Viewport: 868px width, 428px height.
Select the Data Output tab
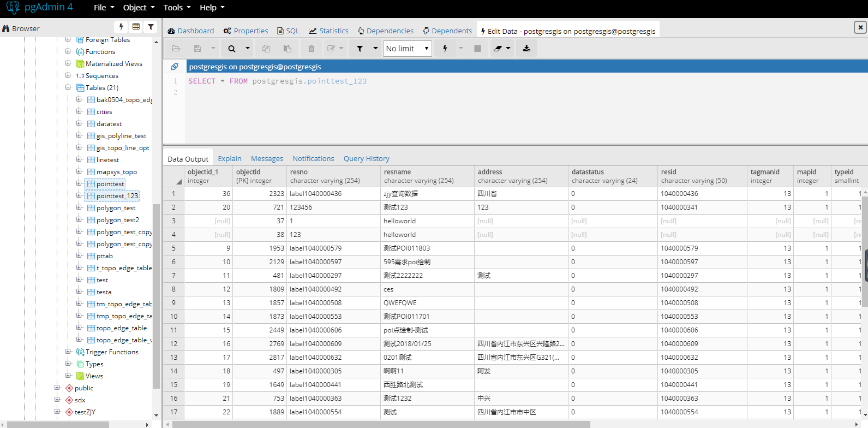pyautogui.click(x=188, y=159)
